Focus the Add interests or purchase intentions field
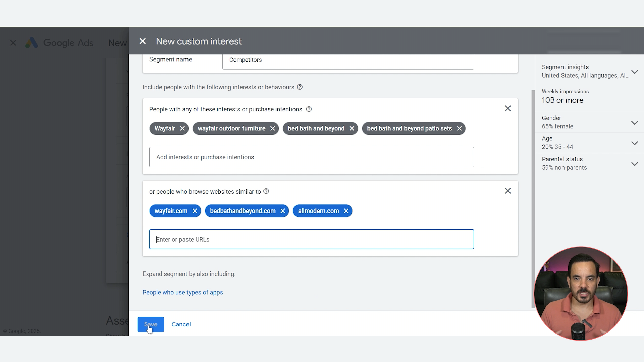The height and width of the screenshot is (362, 644). 311,157
